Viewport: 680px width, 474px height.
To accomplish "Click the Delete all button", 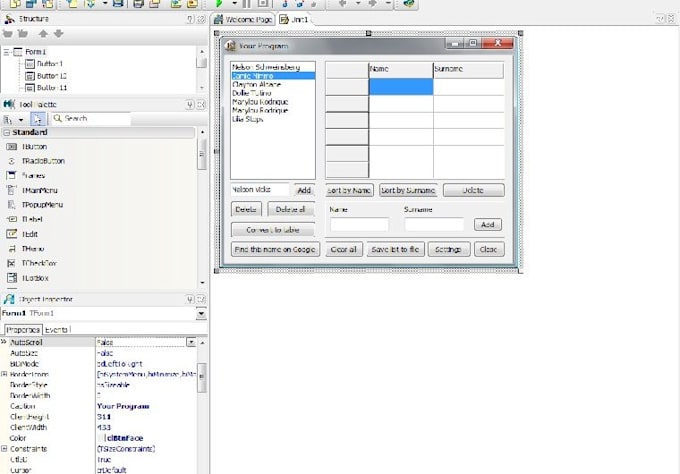I will click(x=291, y=209).
